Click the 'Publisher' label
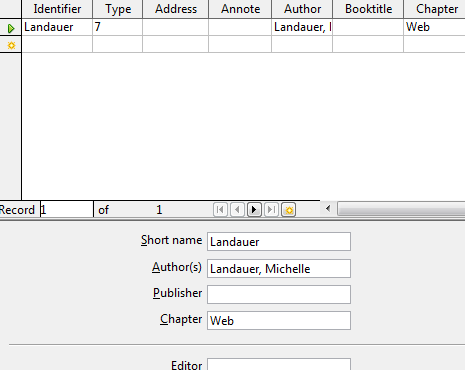This screenshot has height=370, width=465. tap(177, 293)
